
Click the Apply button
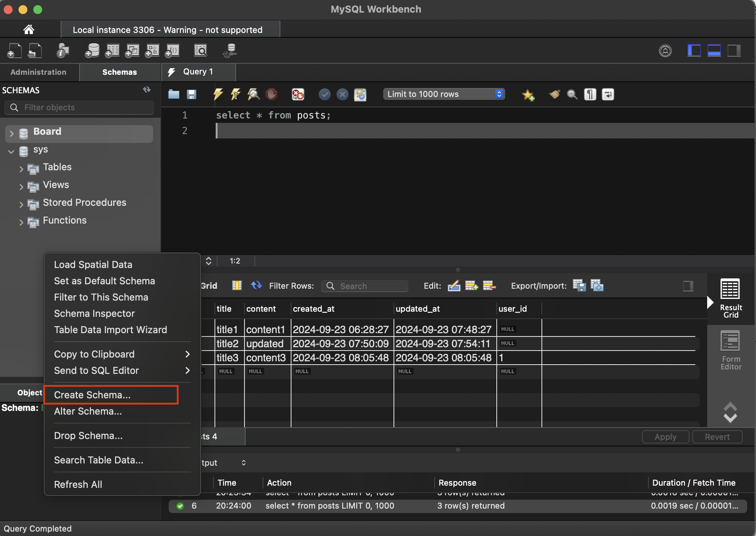click(x=665, y=437)
